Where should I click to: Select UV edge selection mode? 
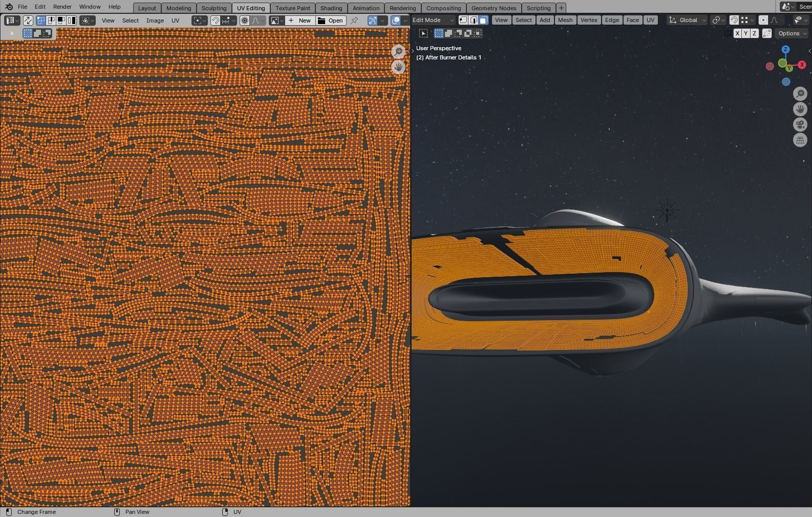(51, 20)
